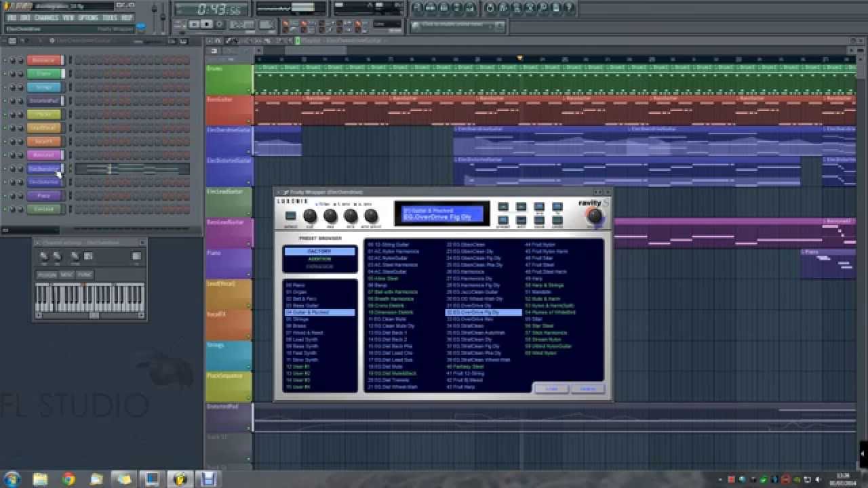Select the EXPANSION bank in the preset browser
This screenshot has width=868, height=488.
pos(319,266)
